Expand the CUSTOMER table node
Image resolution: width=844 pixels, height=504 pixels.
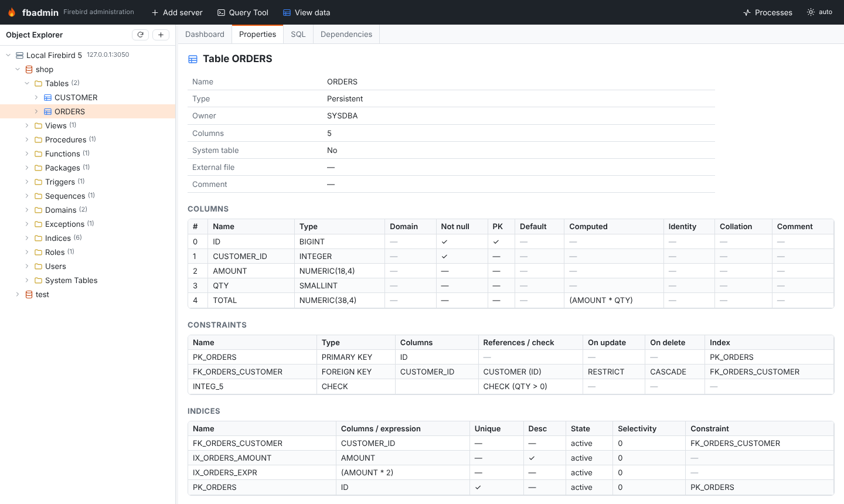36,97
